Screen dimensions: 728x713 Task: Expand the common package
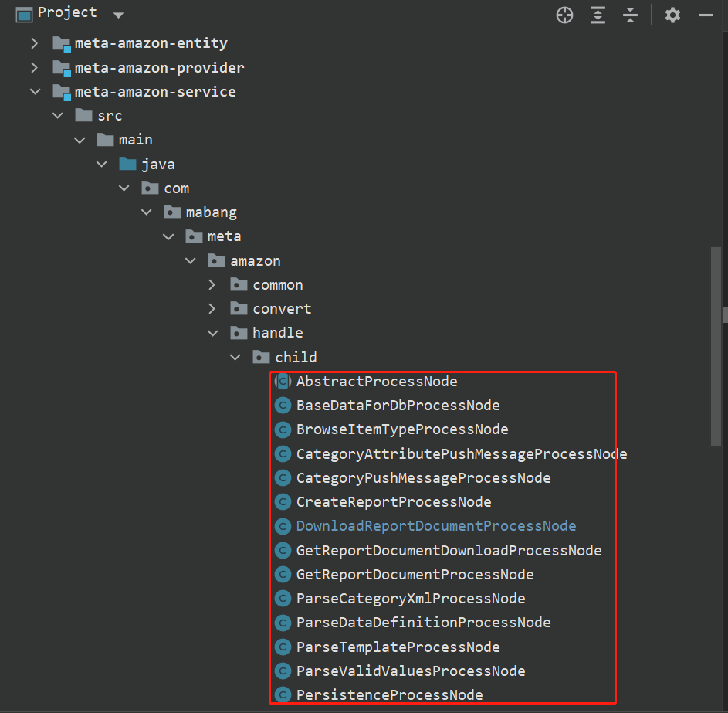click(x=212, y=285)
